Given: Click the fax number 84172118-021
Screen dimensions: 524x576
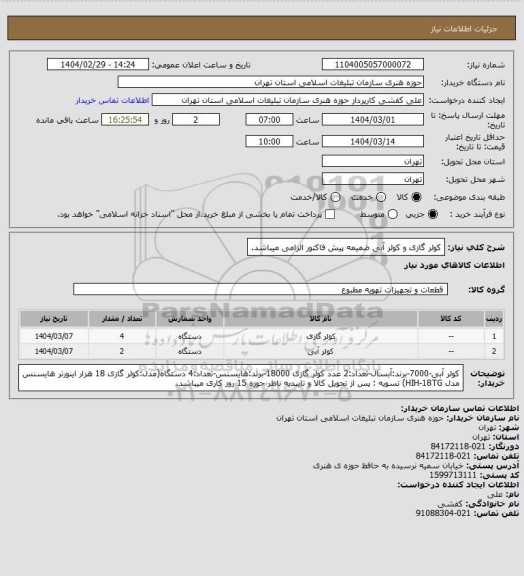Looking at the screenshot, I should 458,447.
